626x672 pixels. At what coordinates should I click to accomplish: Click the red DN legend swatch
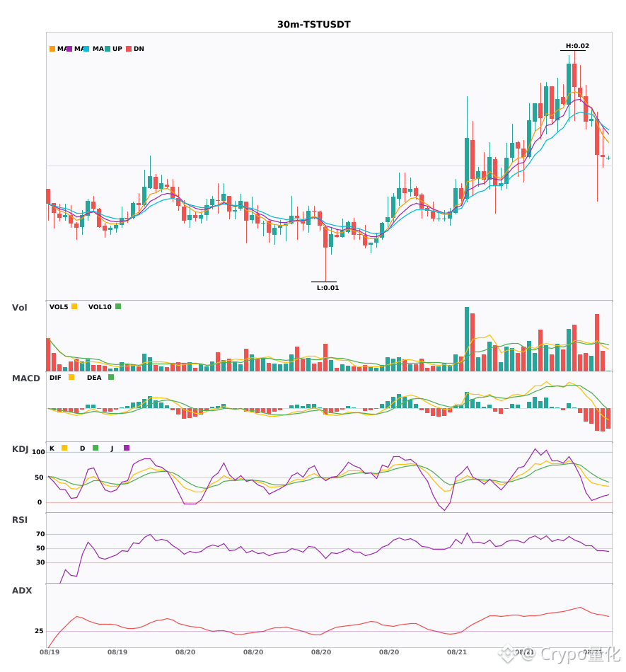(129, 49)
